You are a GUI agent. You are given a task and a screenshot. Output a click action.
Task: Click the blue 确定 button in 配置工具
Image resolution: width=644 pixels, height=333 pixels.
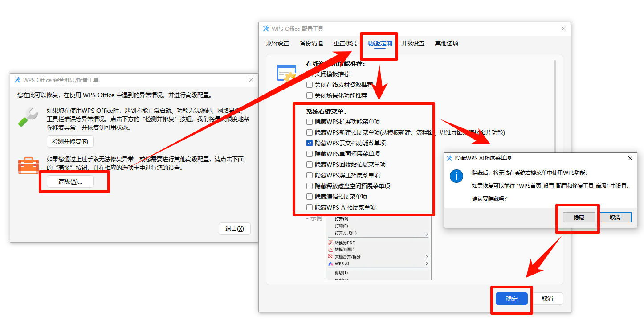point(512,299)
